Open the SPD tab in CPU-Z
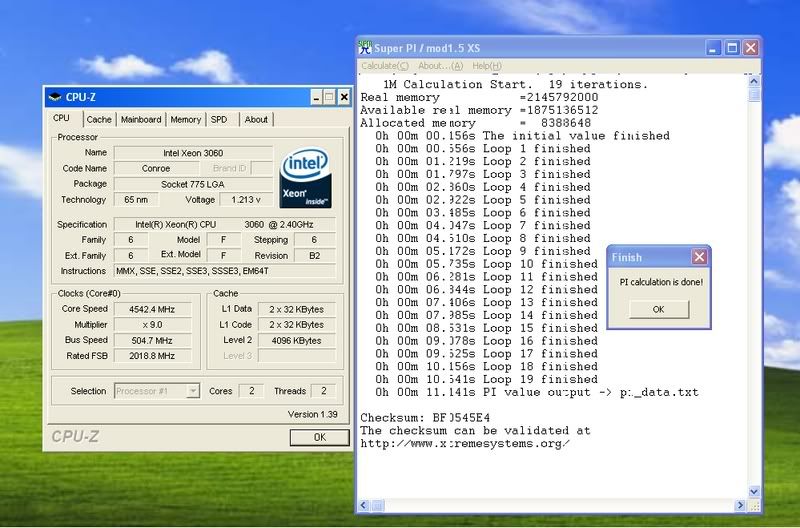Screen dimensions: 800x528 click(219, 119)
